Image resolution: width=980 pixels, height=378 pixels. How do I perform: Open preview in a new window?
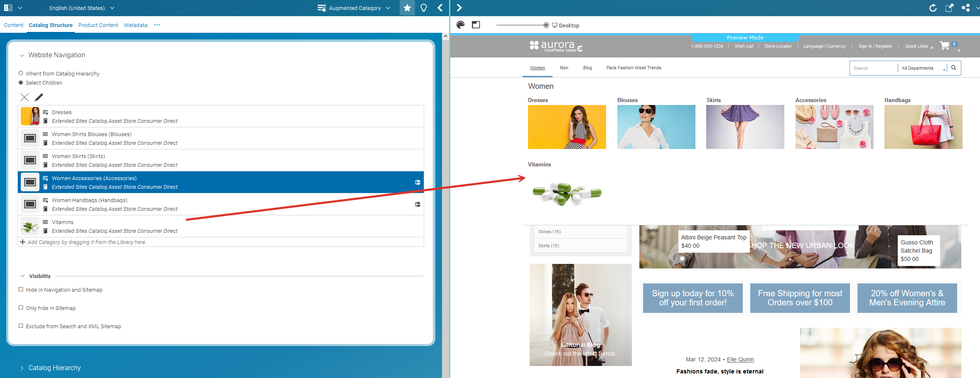949,7
